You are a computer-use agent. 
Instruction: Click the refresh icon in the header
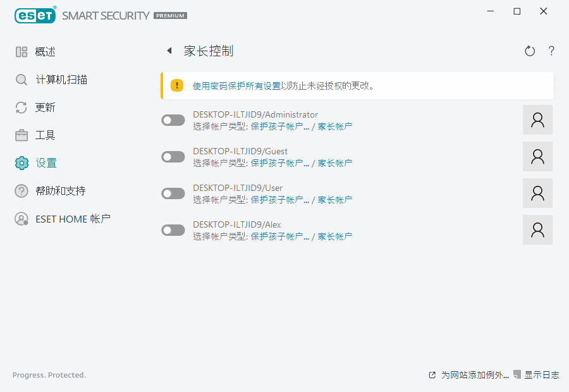[x=530, y=51]
